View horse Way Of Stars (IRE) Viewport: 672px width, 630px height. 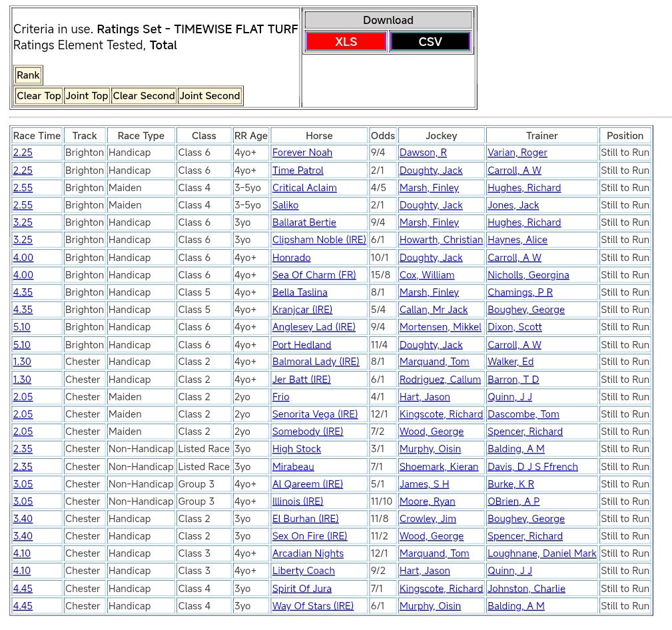point(312,606)
